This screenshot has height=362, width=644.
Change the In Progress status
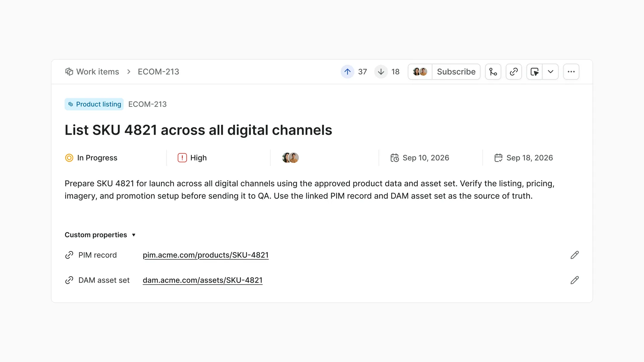91,158
